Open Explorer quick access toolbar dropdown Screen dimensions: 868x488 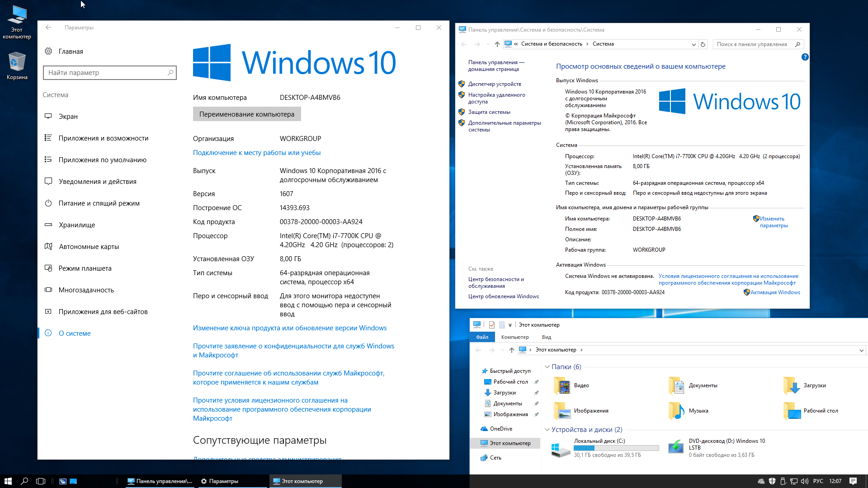(510, 325)
